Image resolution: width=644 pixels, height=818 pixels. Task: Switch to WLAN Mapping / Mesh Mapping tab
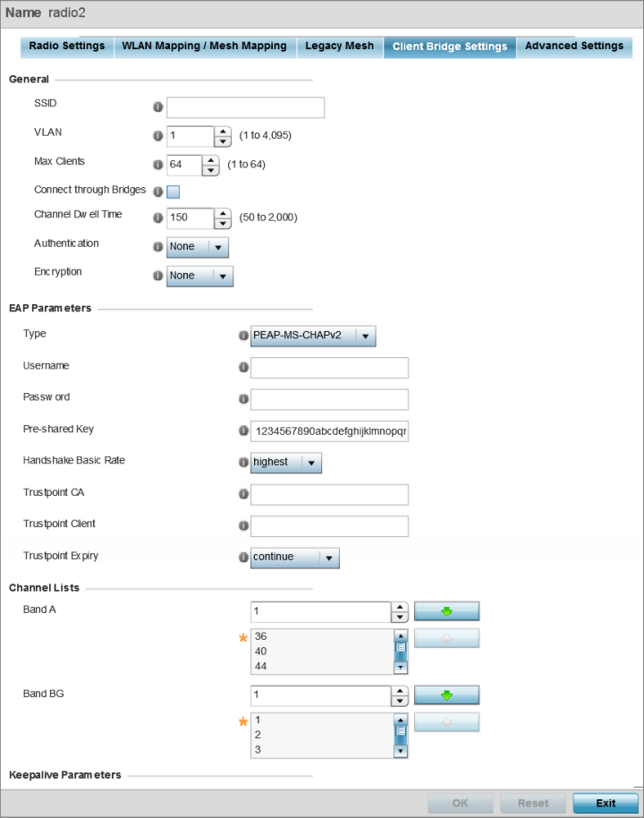[205, 47]
